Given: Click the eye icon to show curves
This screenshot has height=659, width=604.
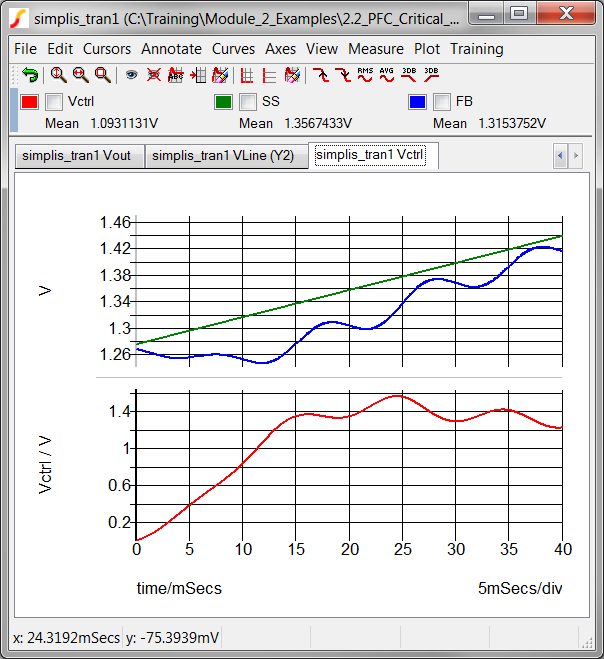Looking at the screenshot, I should (132, 75).
